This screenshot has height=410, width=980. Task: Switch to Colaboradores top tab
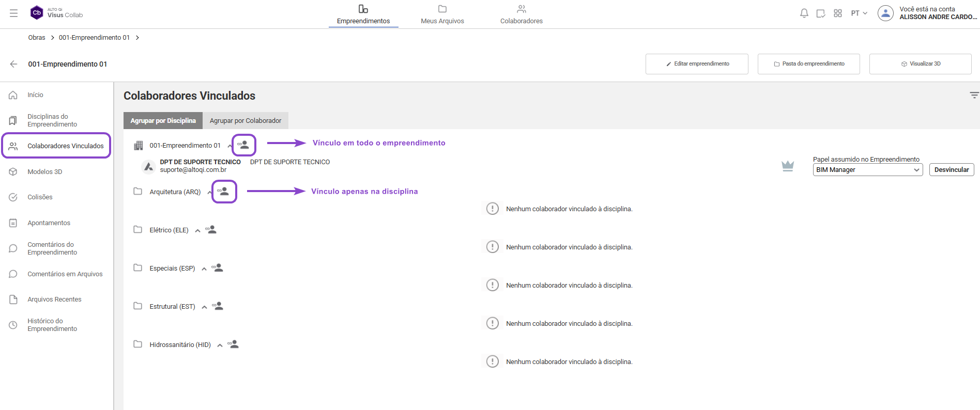tap(522, 14)
